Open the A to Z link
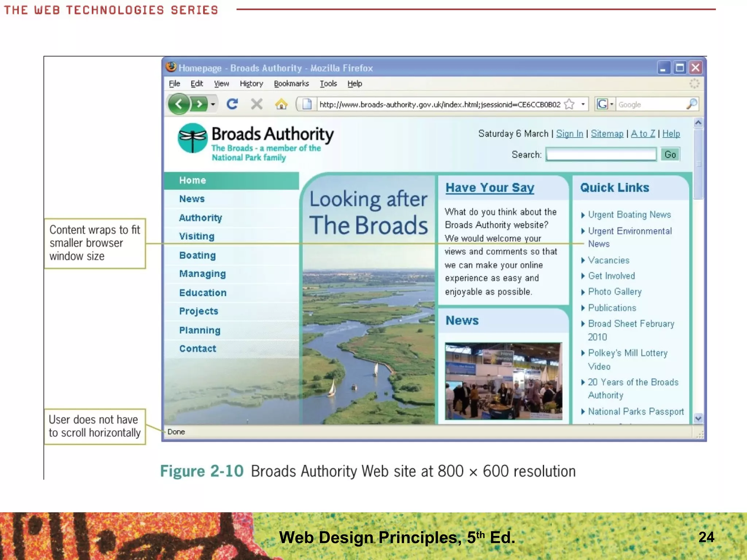The width and height of the screenshot is (747, 560). (643, 134)
